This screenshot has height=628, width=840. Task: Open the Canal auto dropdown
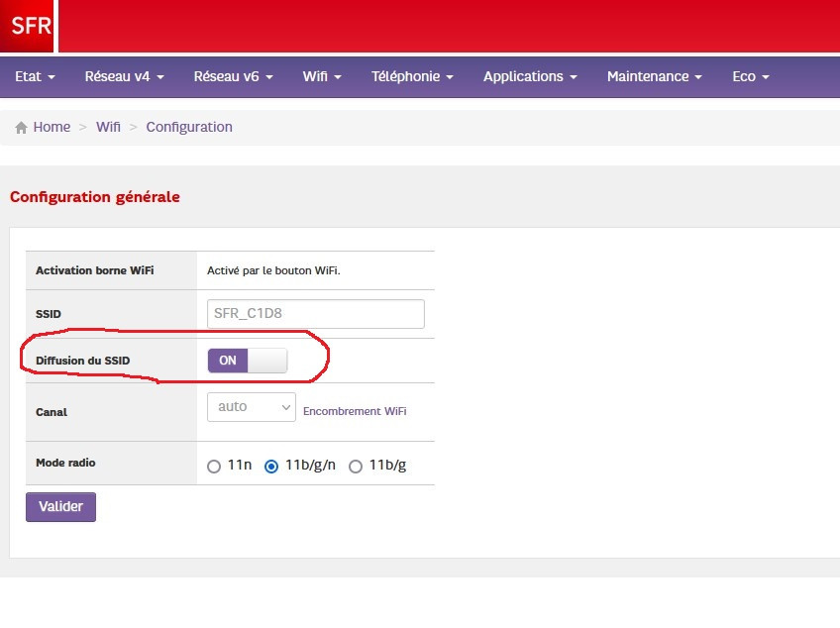tap(252, 407)
